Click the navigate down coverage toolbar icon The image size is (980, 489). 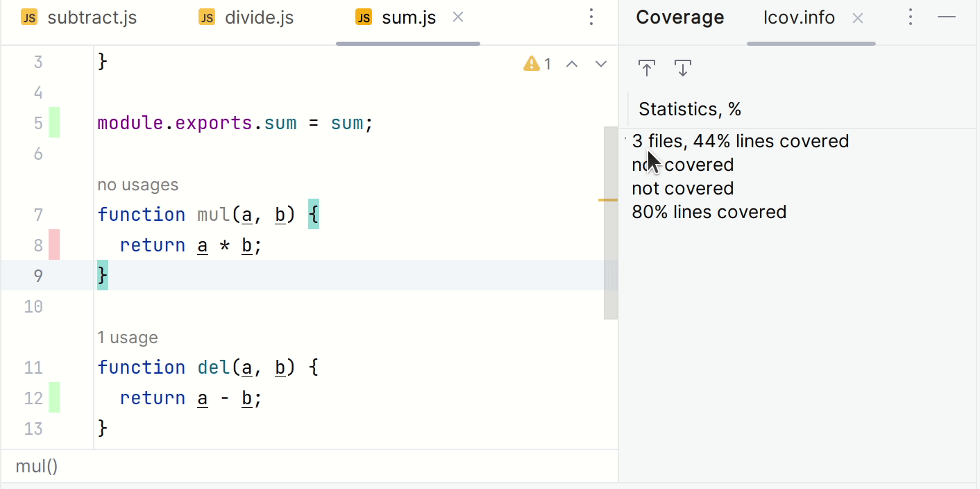click(683, 68)
